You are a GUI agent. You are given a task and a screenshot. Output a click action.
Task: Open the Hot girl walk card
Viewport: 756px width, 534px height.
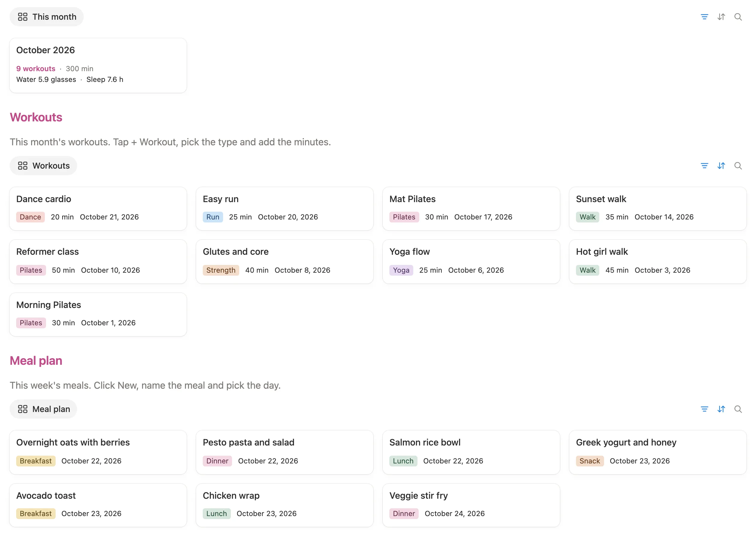(x=658, y=262)
